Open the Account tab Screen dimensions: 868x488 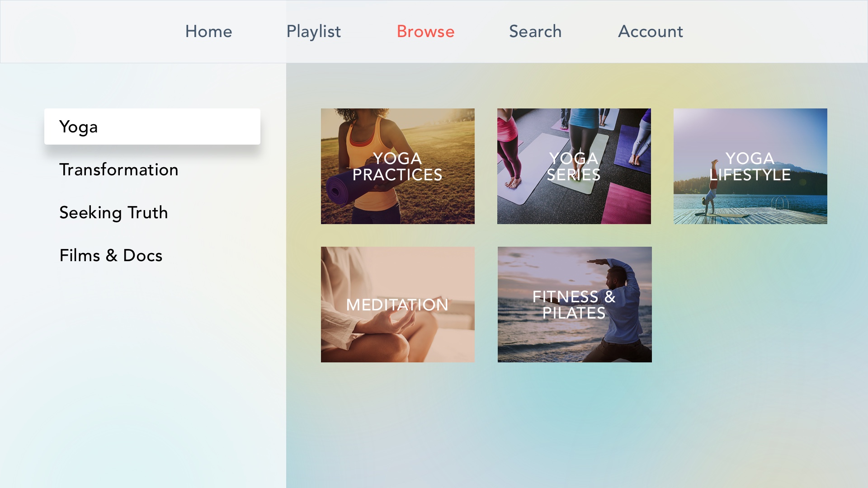point(650,32)
